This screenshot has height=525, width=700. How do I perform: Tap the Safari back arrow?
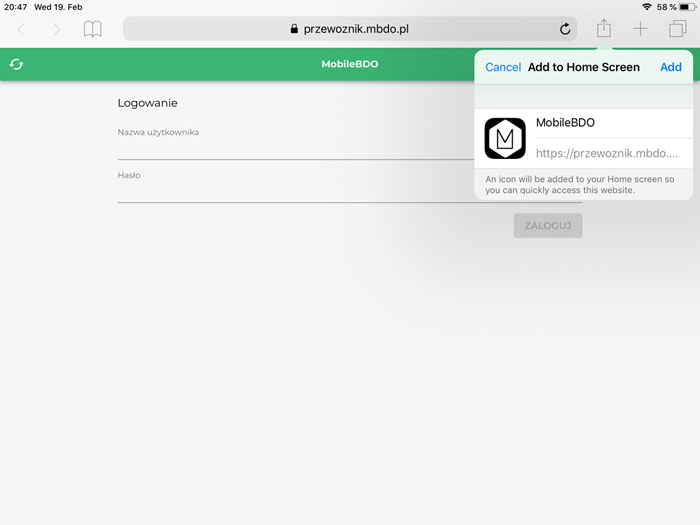(21, 29)
